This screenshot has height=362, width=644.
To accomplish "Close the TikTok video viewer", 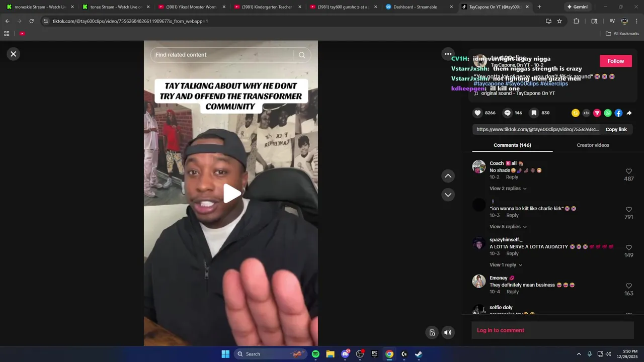I will [14, 54].
